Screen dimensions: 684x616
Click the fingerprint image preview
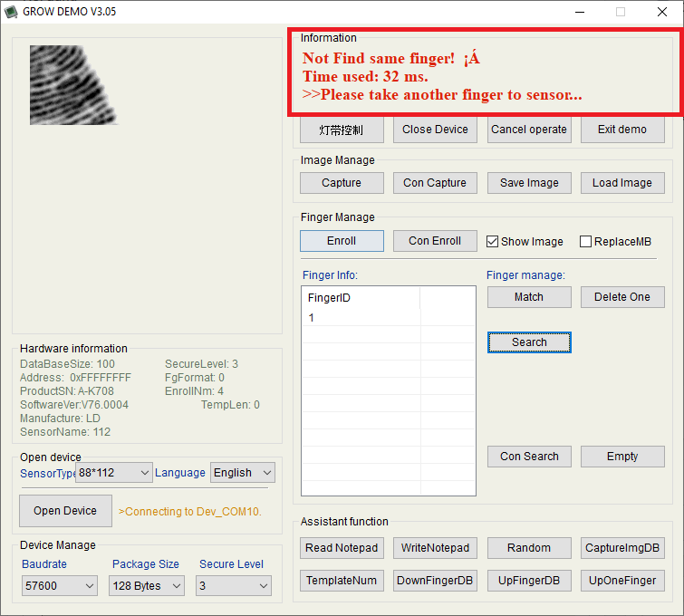(x=73, y=85)
